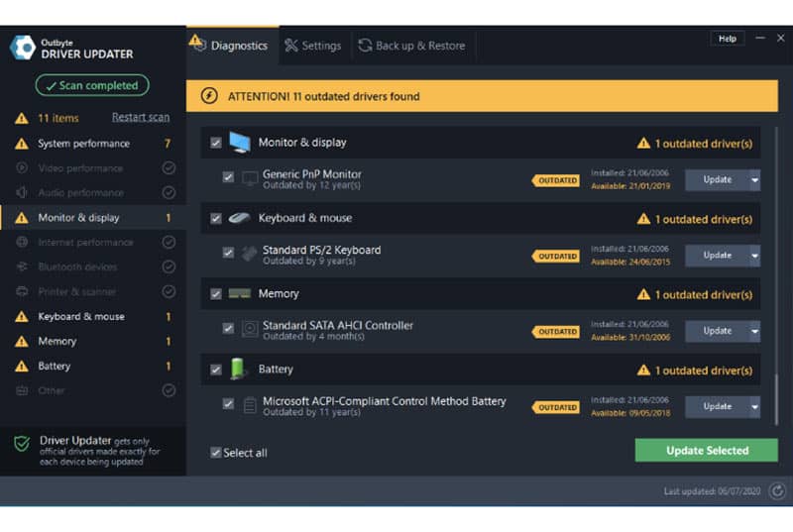Image resolution: width=793 pixels, height=532 pixels.
Task: Click the Standard PS/2 Keyboard device icon
Action: pyautogui.click(x=249, y=253)
